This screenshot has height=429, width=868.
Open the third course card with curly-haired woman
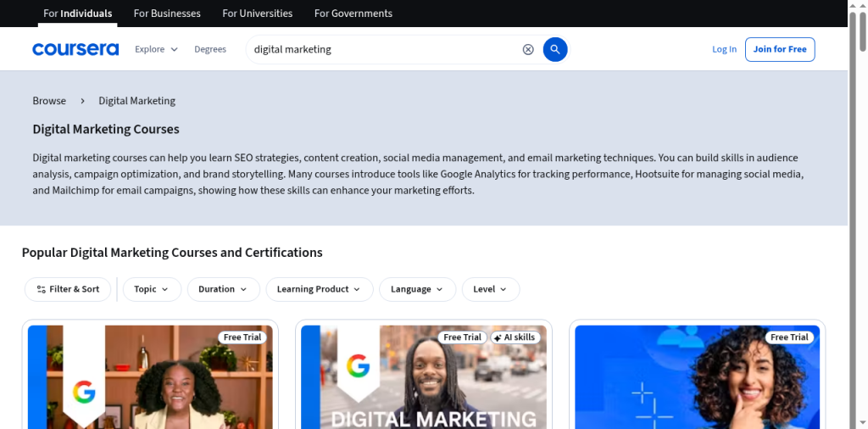coord(697,377)
